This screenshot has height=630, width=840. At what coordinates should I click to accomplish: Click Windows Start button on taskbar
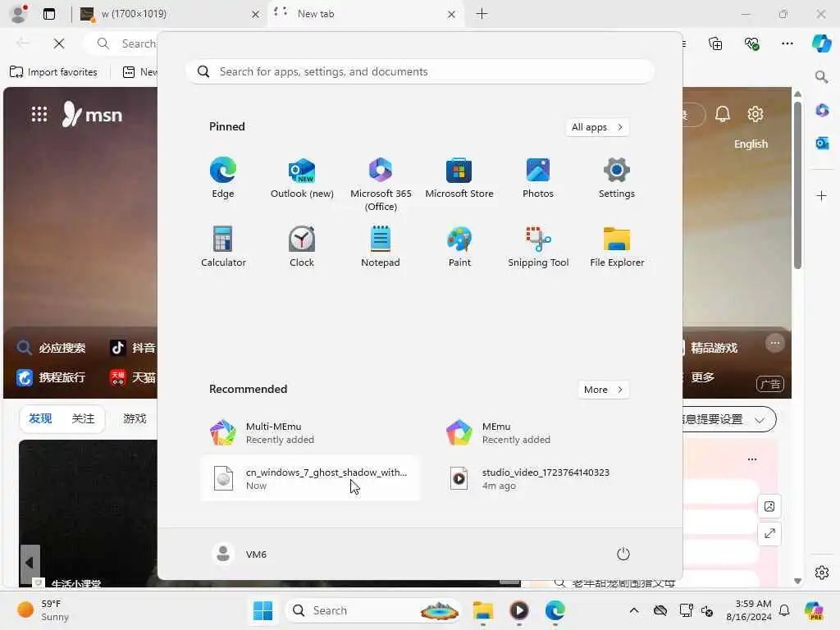pyautogui.click(x=262, y=610)
